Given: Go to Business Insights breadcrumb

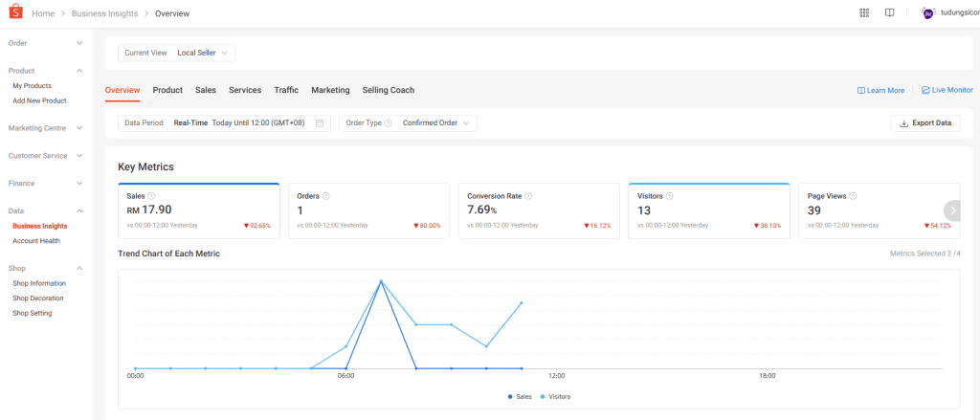Looking at the screenshot, I should point(104,13).
